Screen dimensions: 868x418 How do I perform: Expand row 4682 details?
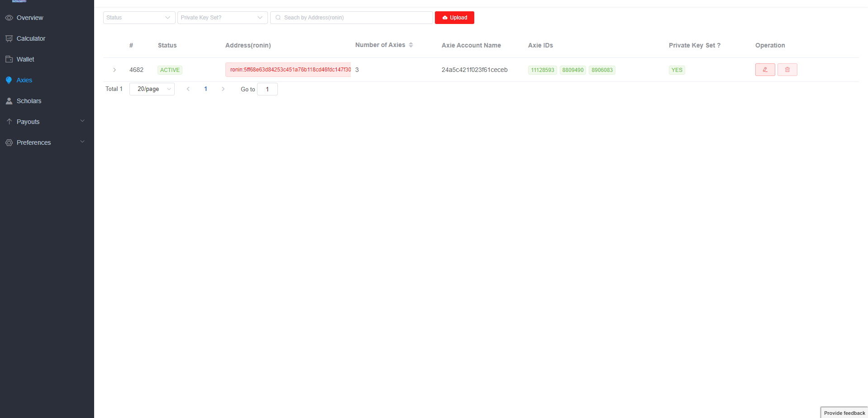[114, 70]
